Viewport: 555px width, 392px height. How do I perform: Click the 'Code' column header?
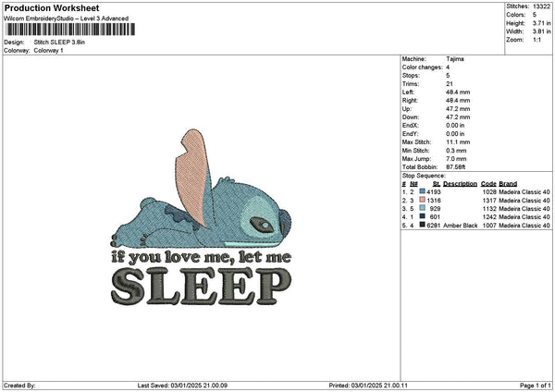pyautogui.click(x=488, y=184)
